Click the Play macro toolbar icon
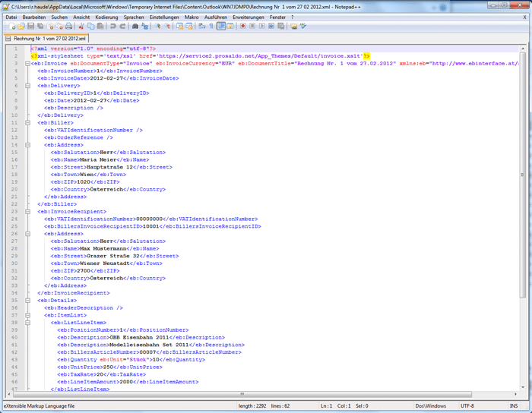The image size is (532, 413). pyautogui.click(x=262, y=27)
